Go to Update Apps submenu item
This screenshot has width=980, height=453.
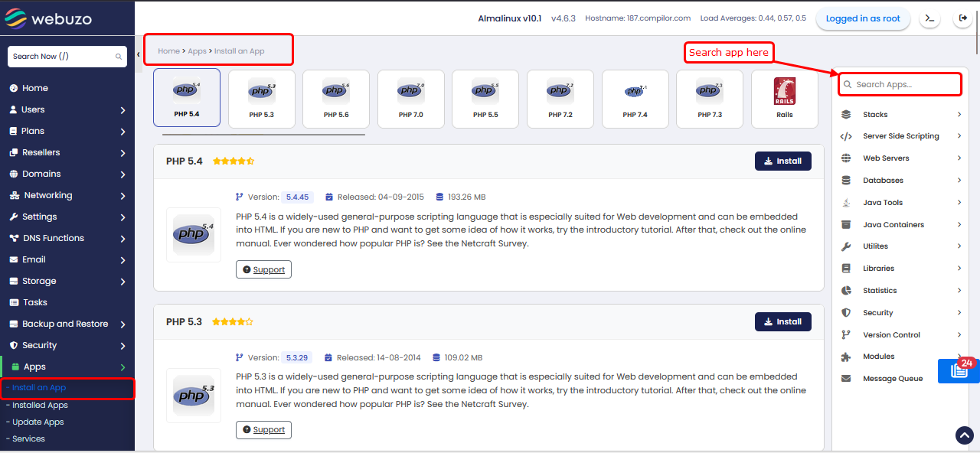pyautogui.click(x=38, y=422)
